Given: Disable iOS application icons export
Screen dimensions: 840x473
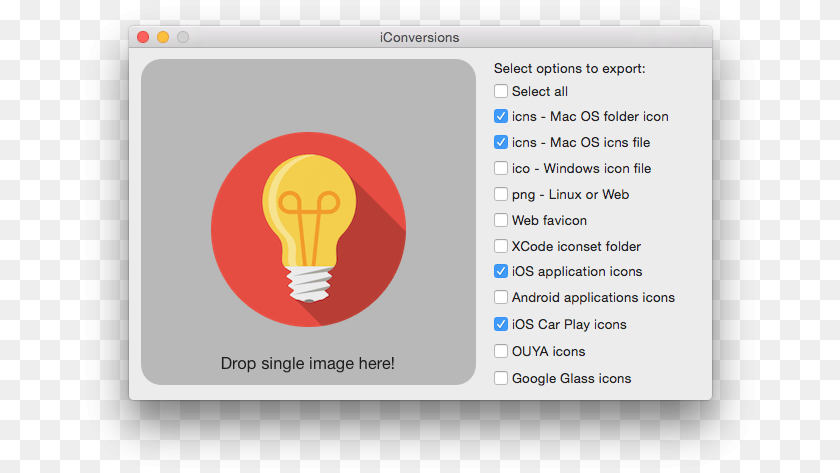Looking at the screenshot, I should pyautogui.click(x=500, y=272).
